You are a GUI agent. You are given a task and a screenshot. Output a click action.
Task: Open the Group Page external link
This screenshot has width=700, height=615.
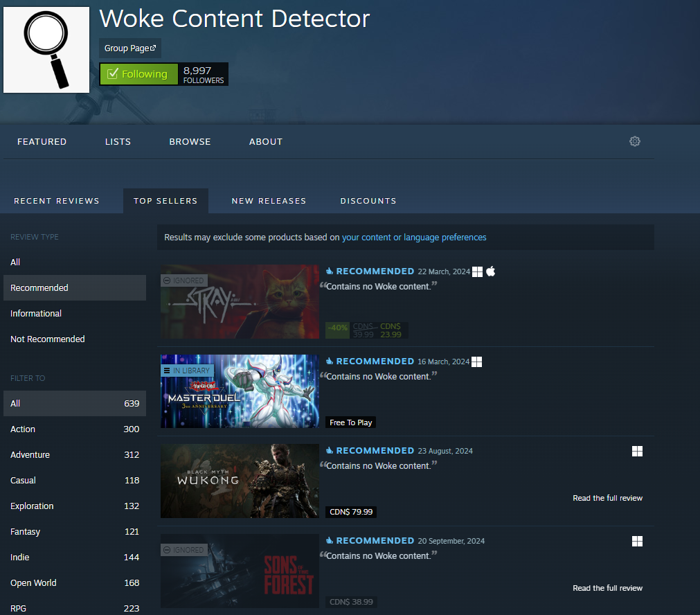pos(130,48)
